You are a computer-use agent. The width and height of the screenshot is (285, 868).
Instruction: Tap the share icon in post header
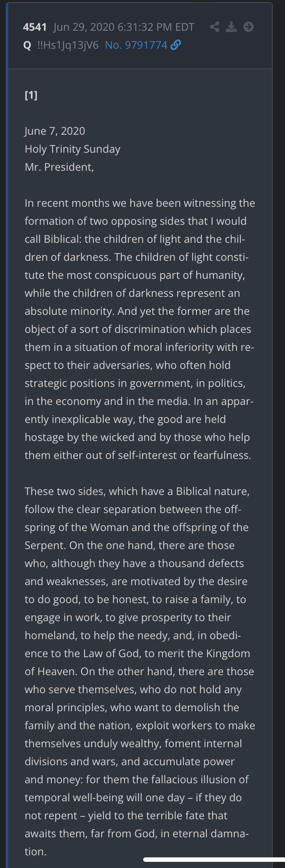pos(214,27)
